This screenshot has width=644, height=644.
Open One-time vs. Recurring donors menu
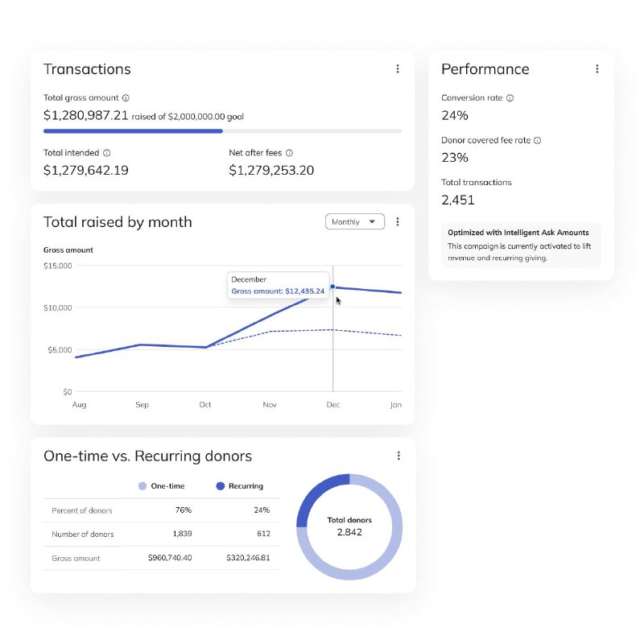[398, 456]
